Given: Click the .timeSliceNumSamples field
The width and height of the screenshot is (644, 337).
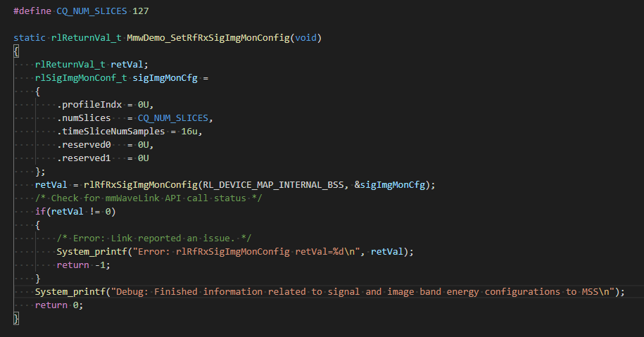Looking at the screenshot, I should pyautogui.click(x=111, y=132).
